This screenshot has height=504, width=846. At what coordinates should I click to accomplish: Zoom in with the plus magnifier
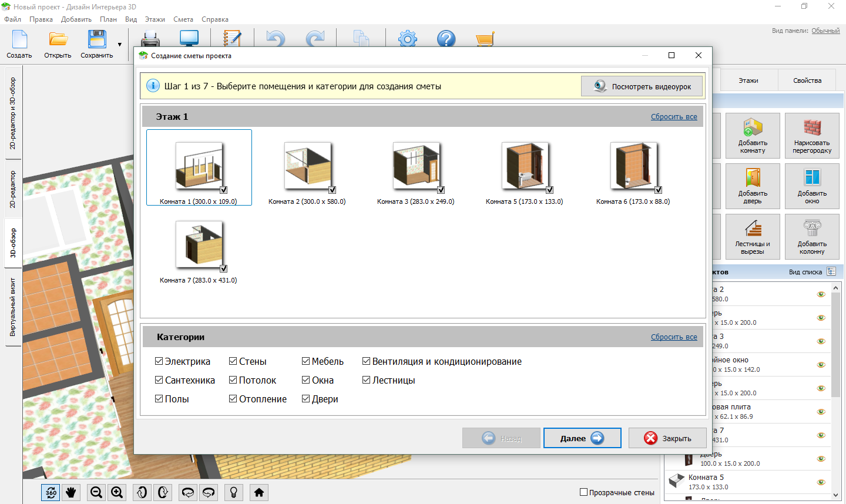pos(117,492)
